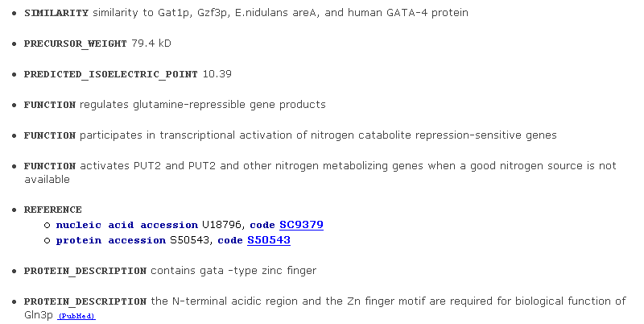Click the 10.39 isoelectric point value
Viewport: 644px width, 324px height.
(217, 74)
